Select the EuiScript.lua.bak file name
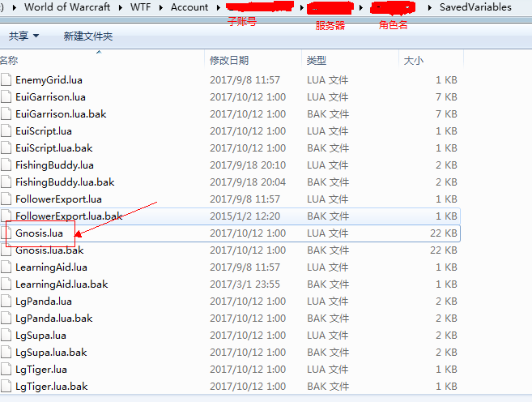532x402 pixels. click(54, 148)
